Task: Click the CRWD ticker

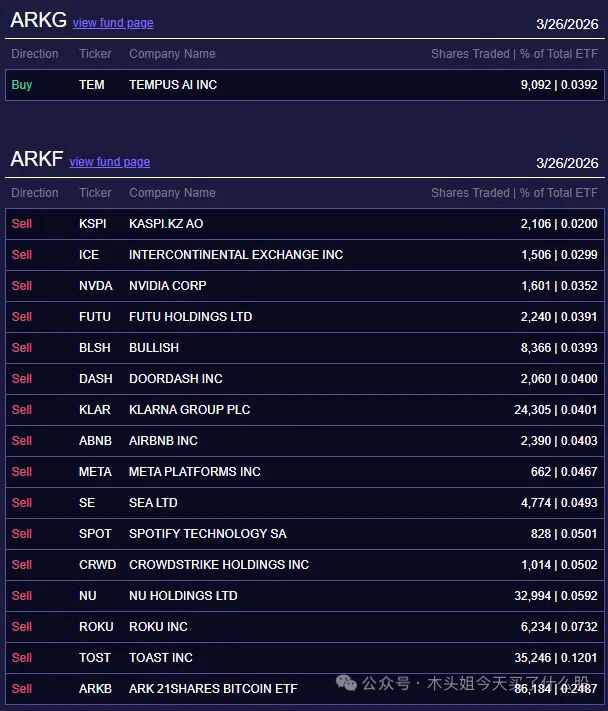Action: [97, 565]
